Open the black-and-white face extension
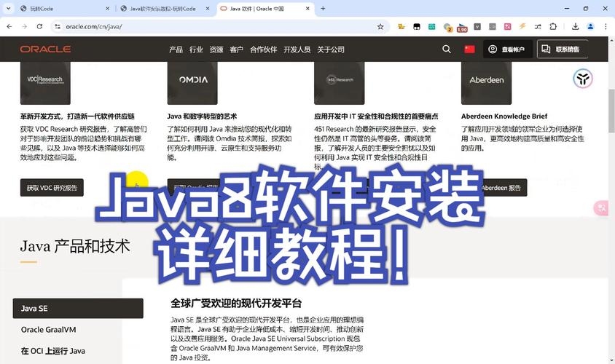Image resolution: width=615 pixels, height=364 pixels. pos(417,27)
